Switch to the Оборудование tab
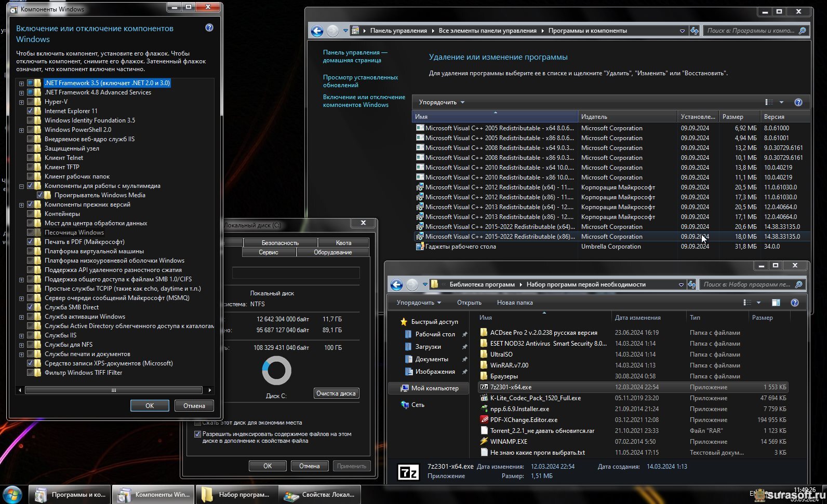The width and height of the screenshot is (827, 504). tap(332, 252)
